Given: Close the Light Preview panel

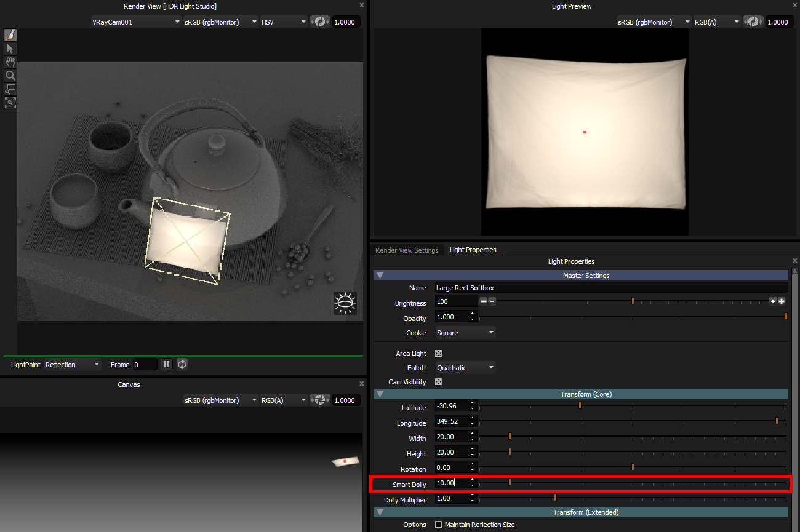Looking at the screenshot, I should coord(794,5).
